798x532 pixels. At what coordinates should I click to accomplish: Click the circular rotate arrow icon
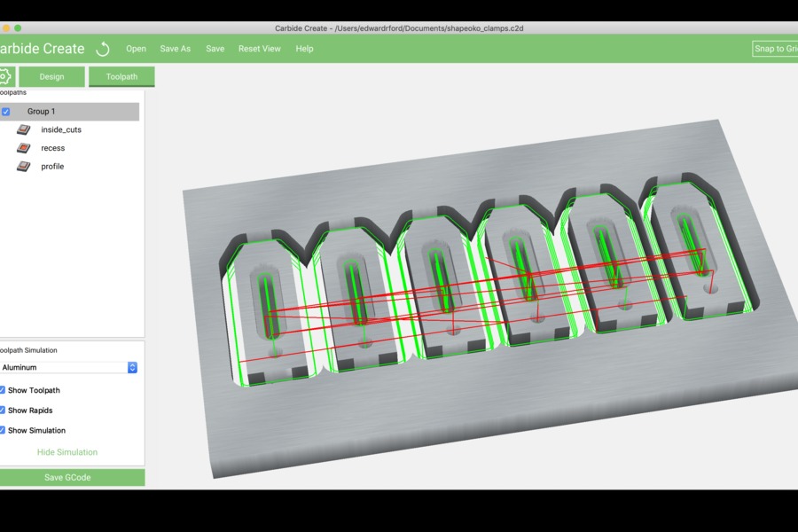pyautogui.click(x=103, y=49)
